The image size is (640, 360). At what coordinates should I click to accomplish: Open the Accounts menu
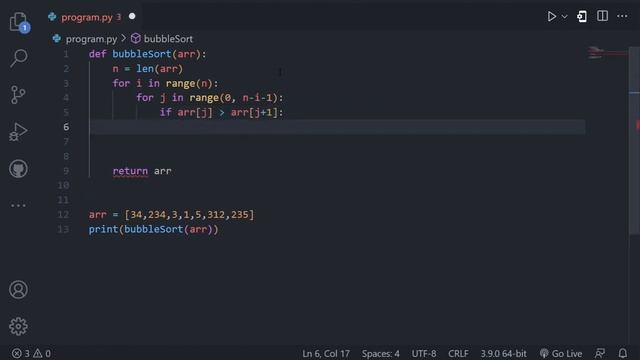(18, 289)
